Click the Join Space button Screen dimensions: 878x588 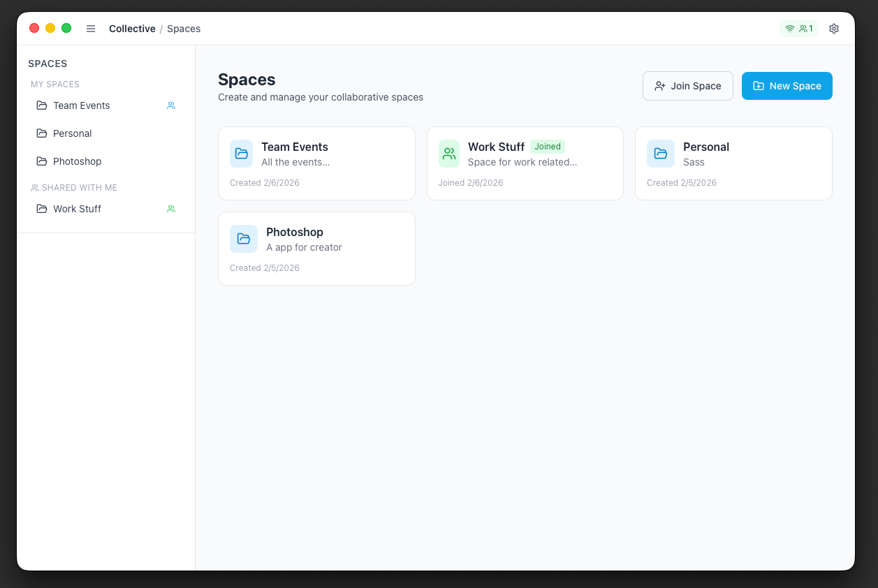tap(687, 85)
